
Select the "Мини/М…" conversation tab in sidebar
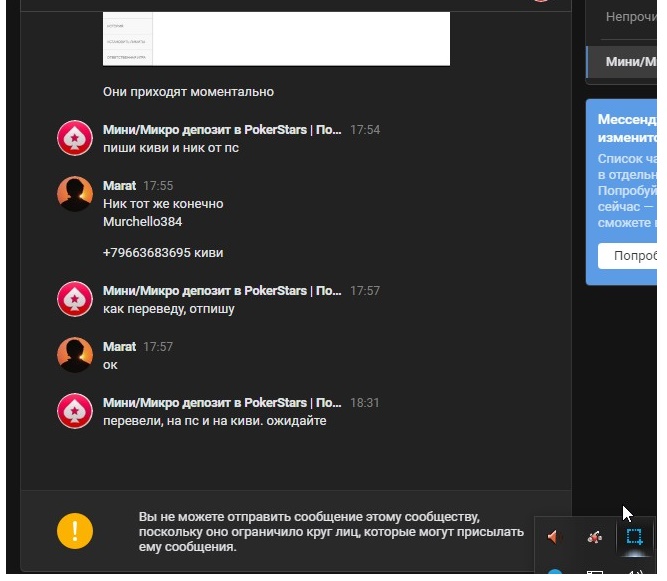[x=622, y=62]
